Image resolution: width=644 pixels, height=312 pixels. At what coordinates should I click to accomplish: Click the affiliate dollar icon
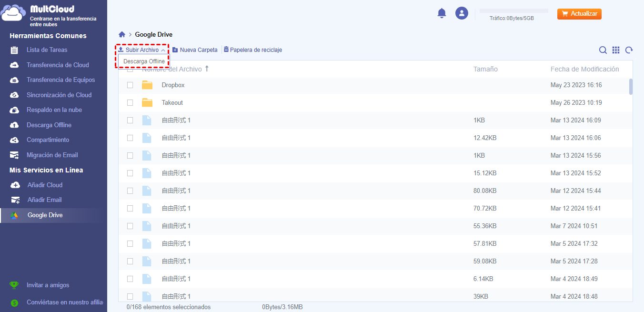[14, 302]
